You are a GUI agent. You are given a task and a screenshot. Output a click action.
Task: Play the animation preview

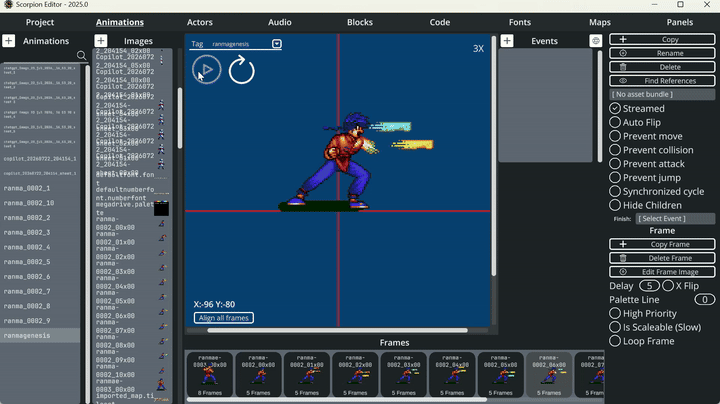207,69
